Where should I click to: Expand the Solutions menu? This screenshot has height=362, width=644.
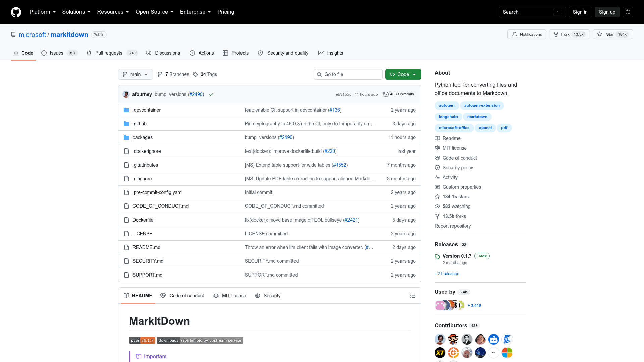point(76,12)
